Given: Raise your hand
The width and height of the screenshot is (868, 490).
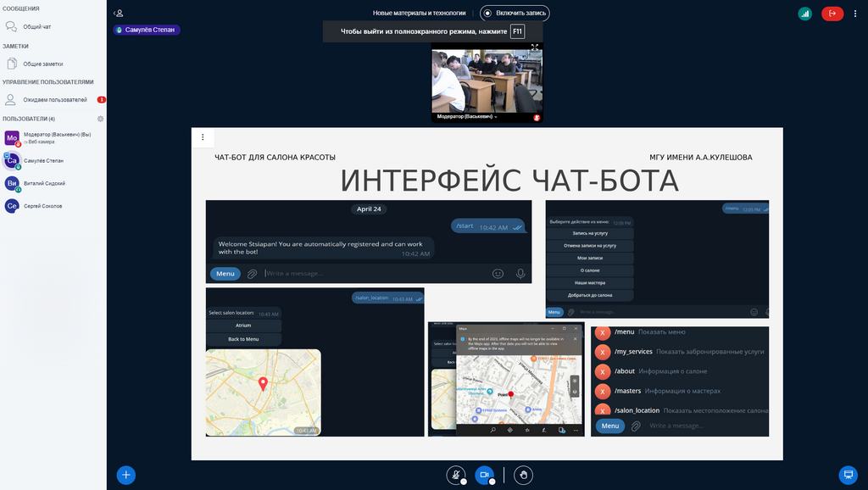Looking at the screenshot, I should tap(523, 476).
